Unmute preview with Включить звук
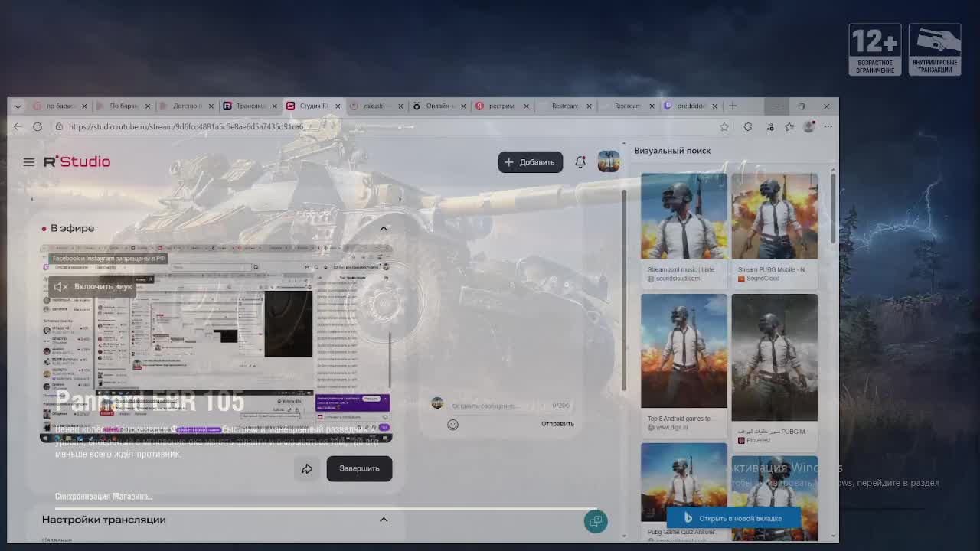The image size is (980, 551). 93,286
